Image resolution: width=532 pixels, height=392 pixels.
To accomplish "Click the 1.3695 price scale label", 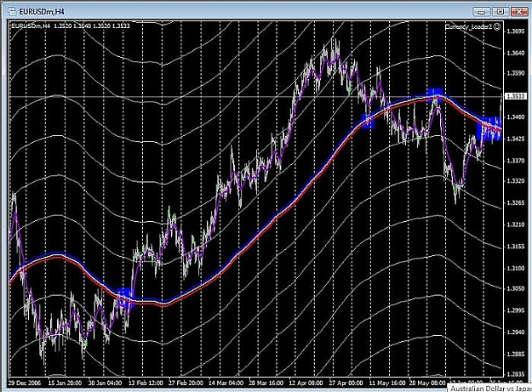I will click(515, 31).
